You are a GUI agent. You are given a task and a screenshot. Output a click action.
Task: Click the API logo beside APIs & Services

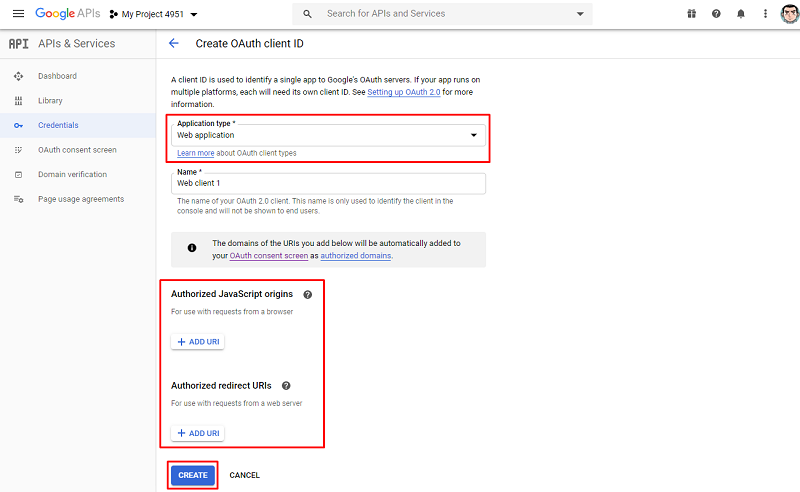click(18, 44)
